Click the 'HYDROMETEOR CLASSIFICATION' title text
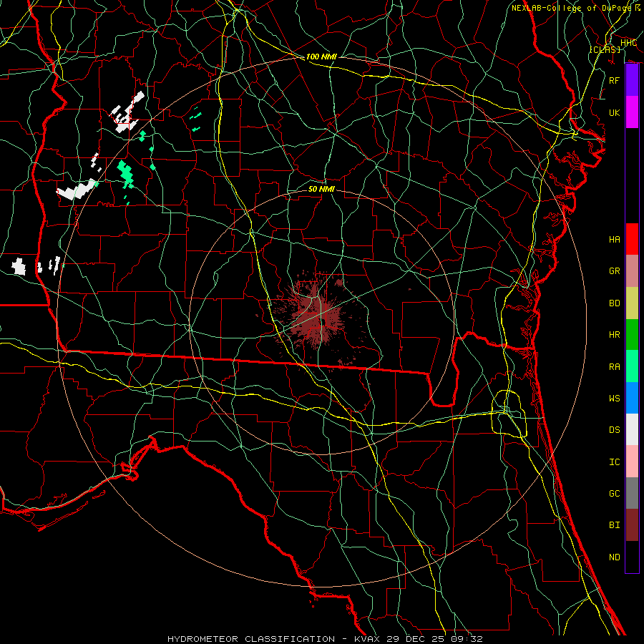Screen dimensions: 644x644 pyautogui.click(x=251, y=639)
